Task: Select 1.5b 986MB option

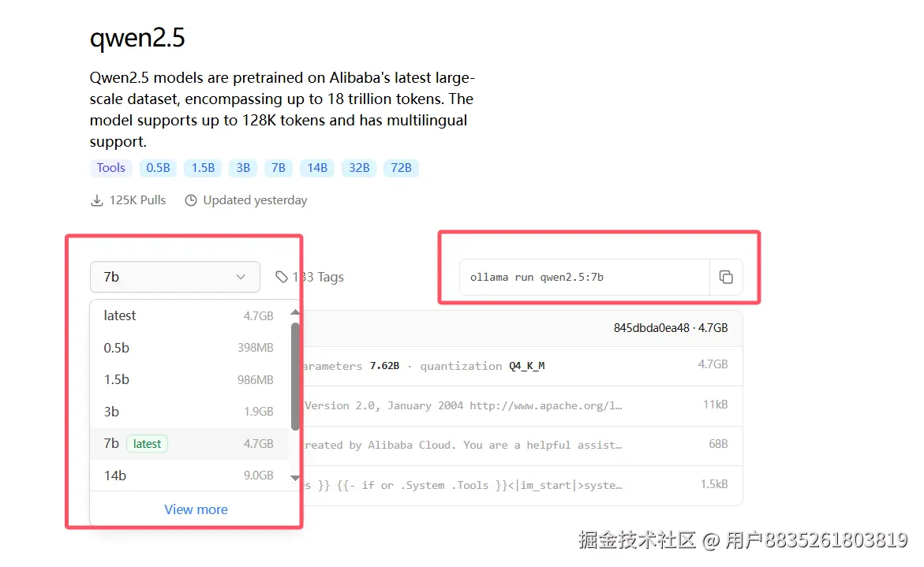Action: [189, 380]
